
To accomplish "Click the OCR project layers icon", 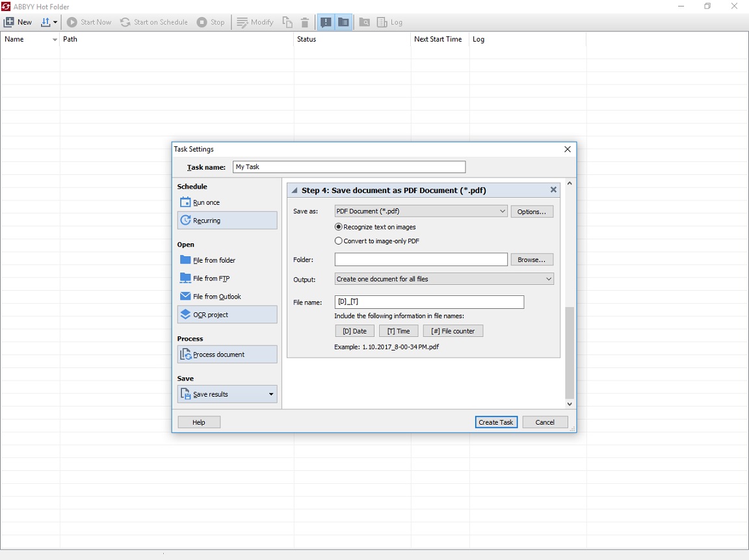I will click(x=185, y=314).
